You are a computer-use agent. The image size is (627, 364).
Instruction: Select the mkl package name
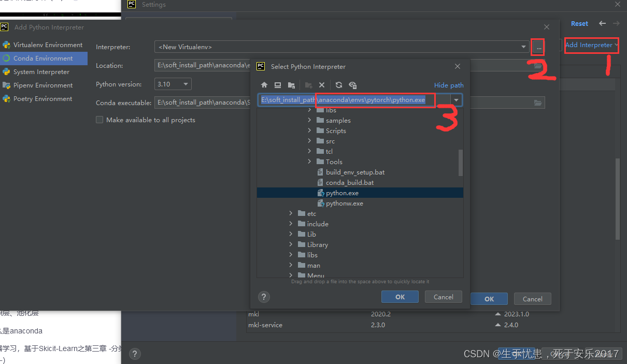253,314
